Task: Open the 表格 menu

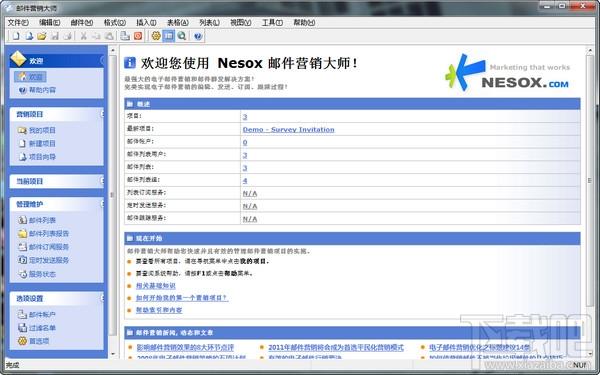Action: coord(178,23)
